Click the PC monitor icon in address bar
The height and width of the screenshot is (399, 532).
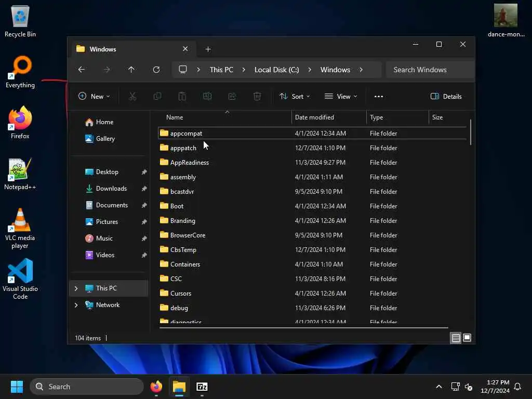183,70
